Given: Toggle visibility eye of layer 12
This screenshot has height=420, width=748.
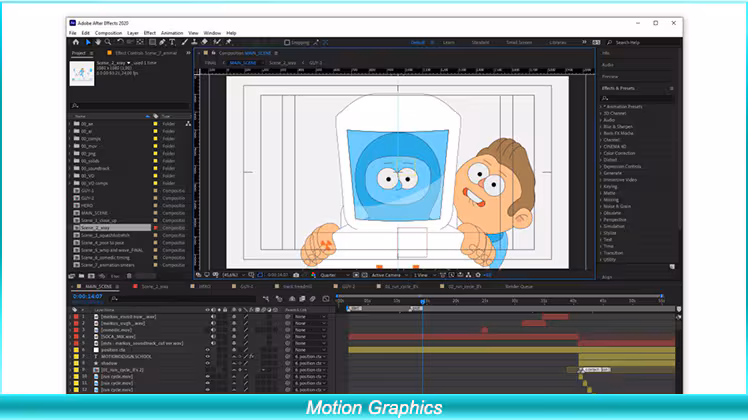Looking at the screenshot, I should (x=208, y=390).
